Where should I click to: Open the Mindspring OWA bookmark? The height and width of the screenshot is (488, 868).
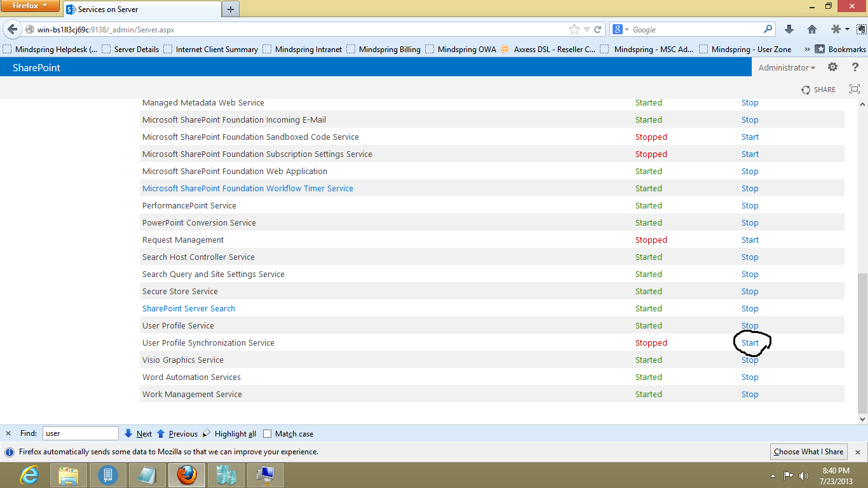tap(461, 49)
